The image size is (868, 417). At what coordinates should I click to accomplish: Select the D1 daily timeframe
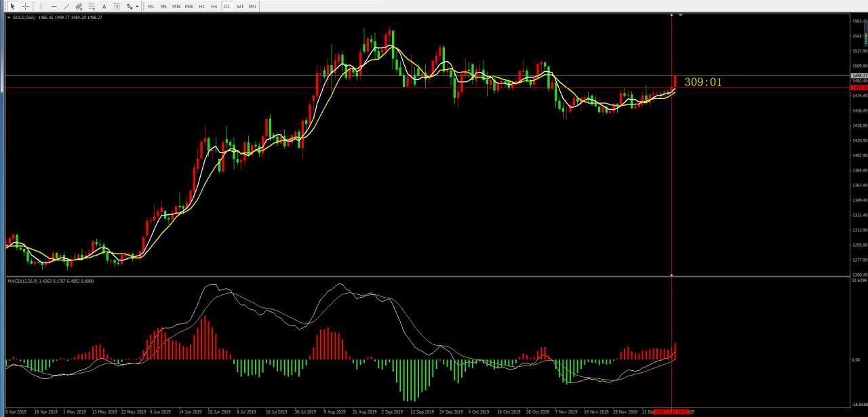(227, 6)
